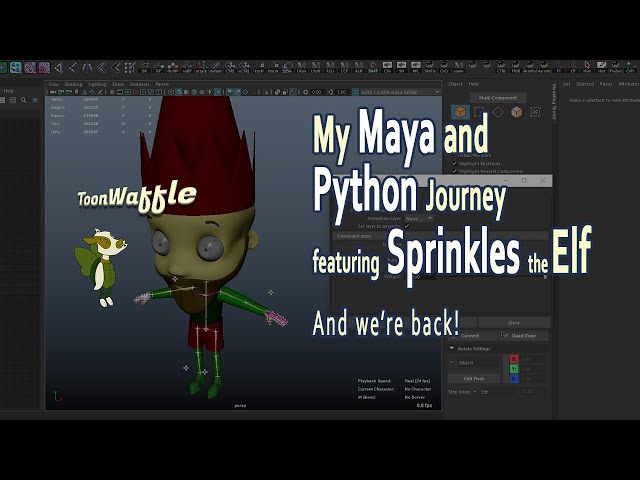
Task: Open the viewport Panels menu
Action: coord(162,84)
